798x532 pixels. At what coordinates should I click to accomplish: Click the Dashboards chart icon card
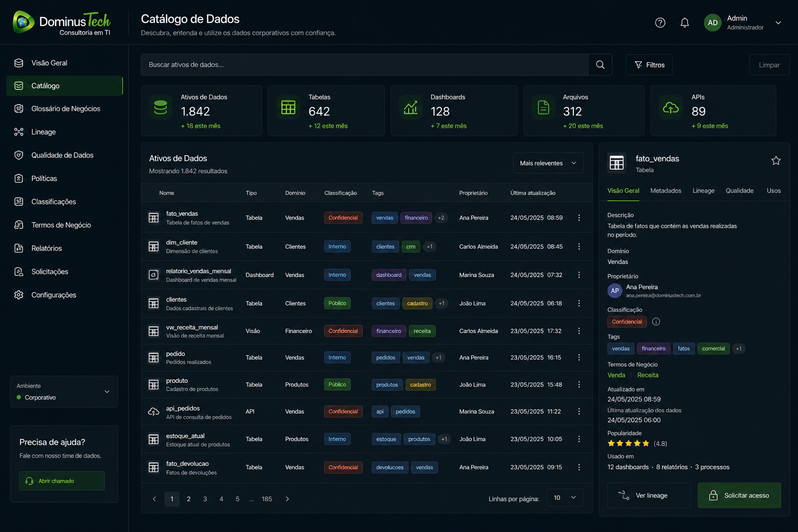click(411, 108)
